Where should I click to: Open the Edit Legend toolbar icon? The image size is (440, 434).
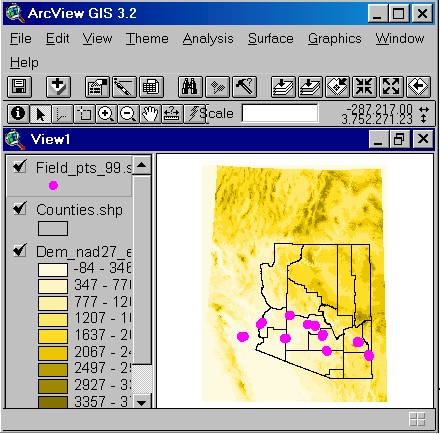click(124, 87)
